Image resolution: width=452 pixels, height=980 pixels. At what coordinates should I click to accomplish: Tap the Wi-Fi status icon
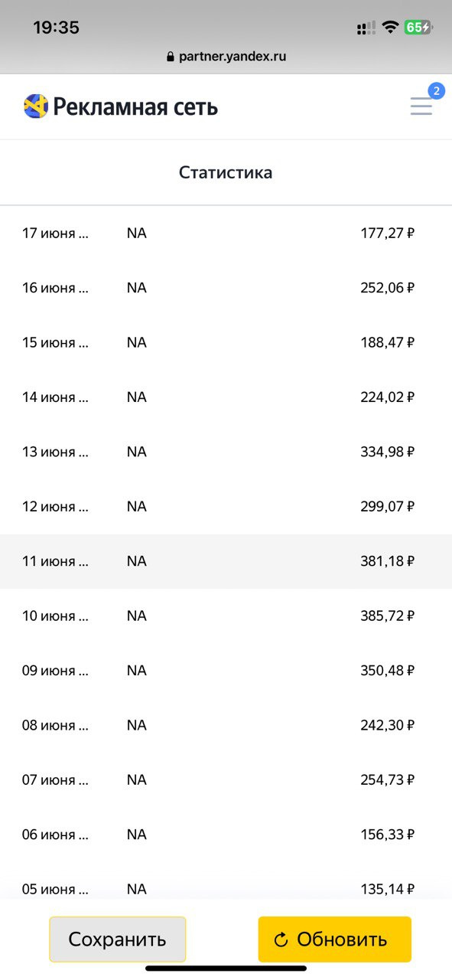(390, 28)
